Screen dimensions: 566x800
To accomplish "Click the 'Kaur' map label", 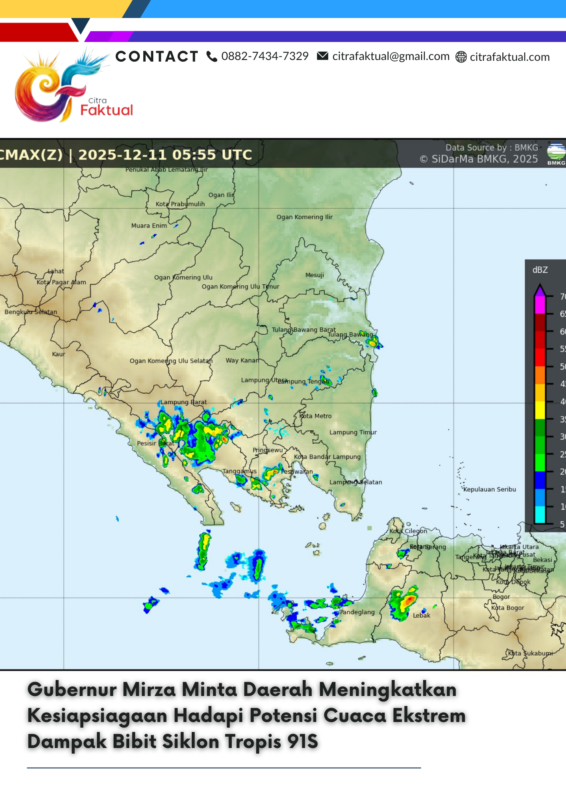I will [x=58, y=354].
